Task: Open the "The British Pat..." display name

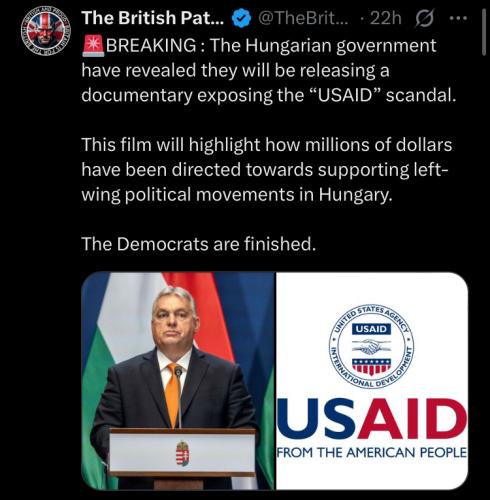Action: (153, 18)
